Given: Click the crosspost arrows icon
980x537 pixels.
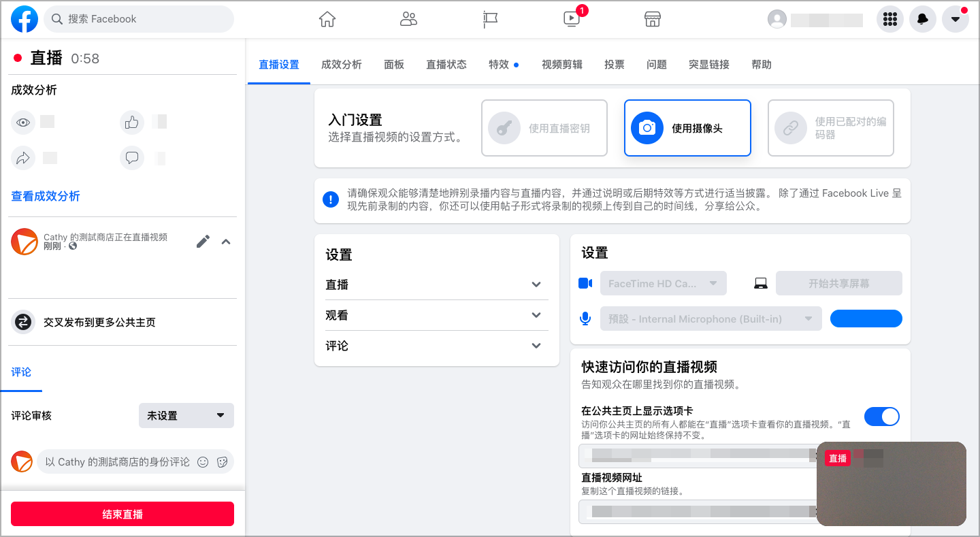Looking at the screenshot, I should pyautogui.click(x=24, y=322).
